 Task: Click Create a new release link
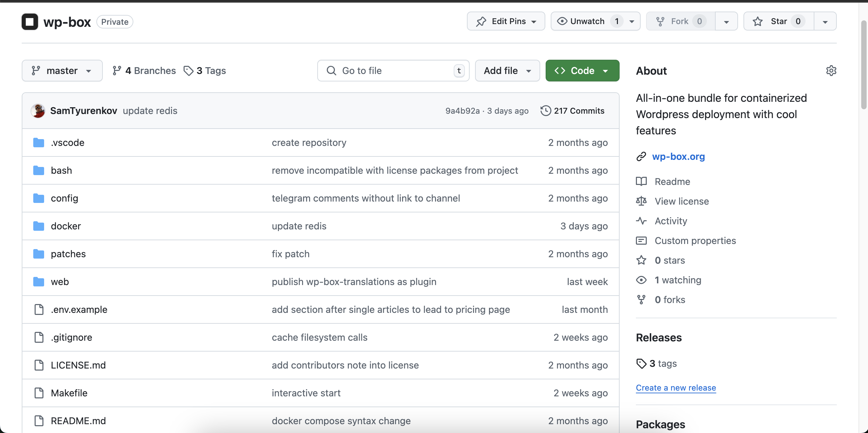coord(676,388)
